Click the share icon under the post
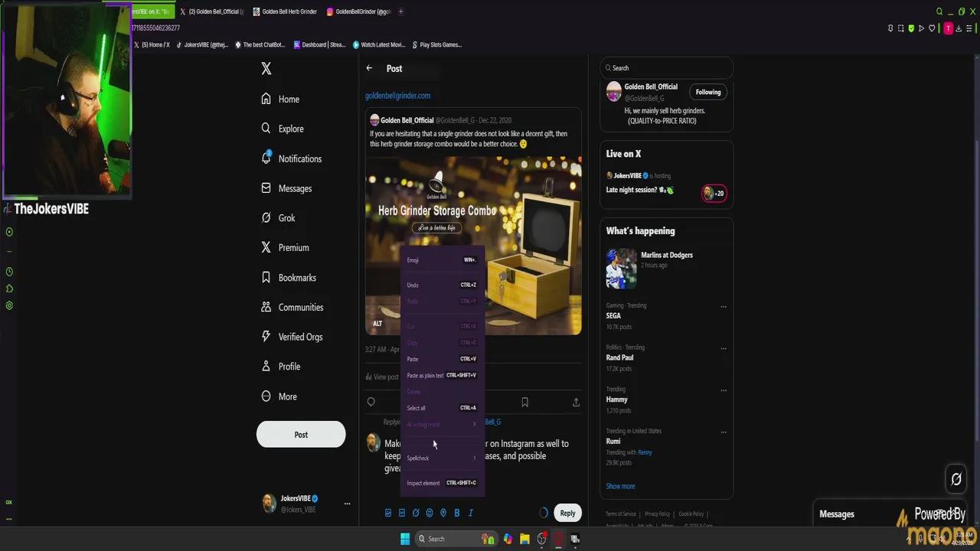 coord(576,402)
